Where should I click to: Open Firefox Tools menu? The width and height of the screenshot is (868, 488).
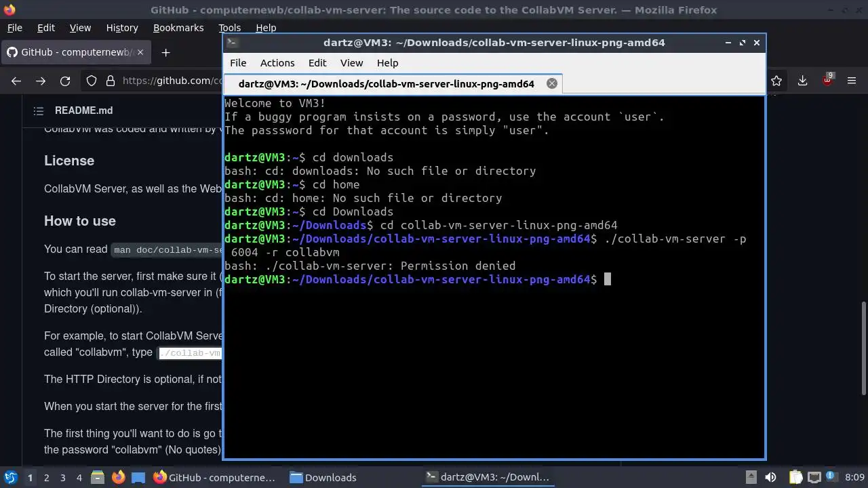(229, 28)
